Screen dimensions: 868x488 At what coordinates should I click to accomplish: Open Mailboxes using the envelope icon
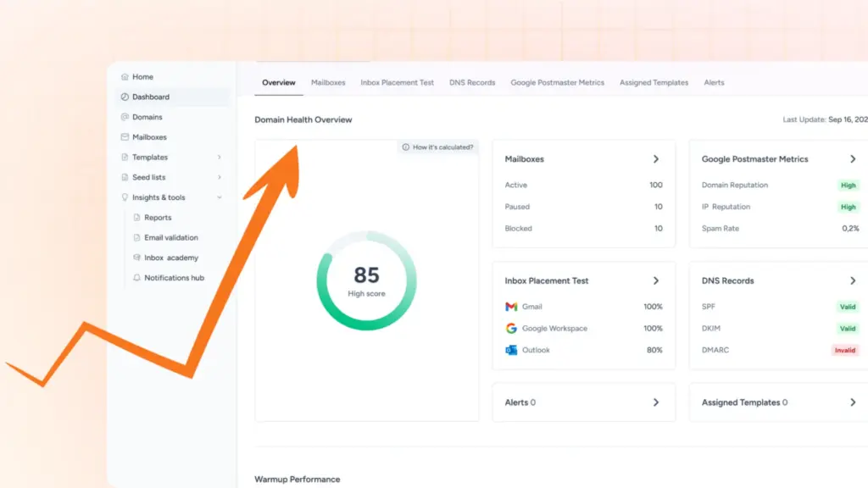125,137
